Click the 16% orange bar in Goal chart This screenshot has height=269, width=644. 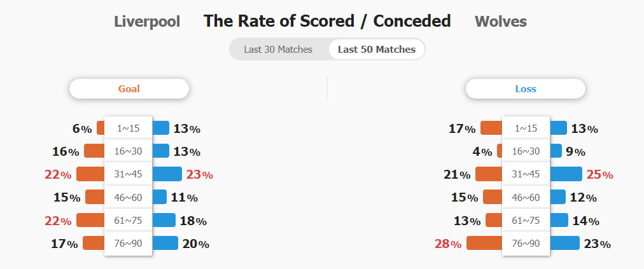94,151
